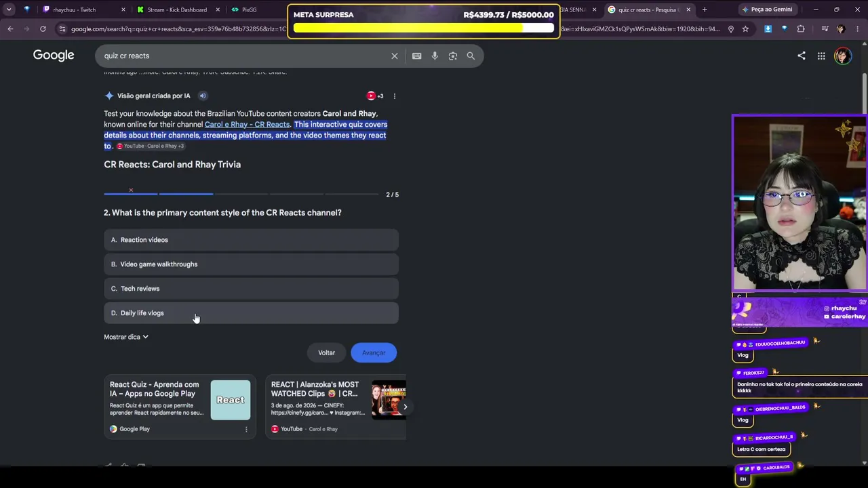Click the YouTube · Carol e Rhay +3 source chip
868x488 pixels.
click(150, 146)
